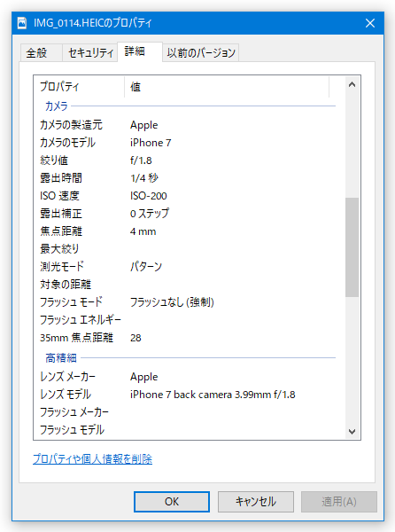Click the 28 value

click(136, 338)
